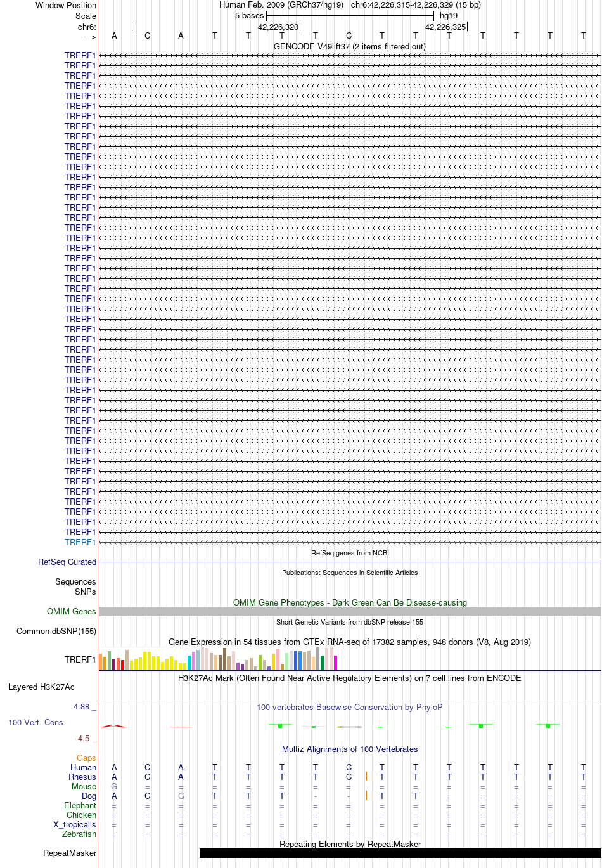Click the dark green bar in the GTEx chart

coord(323,663)
